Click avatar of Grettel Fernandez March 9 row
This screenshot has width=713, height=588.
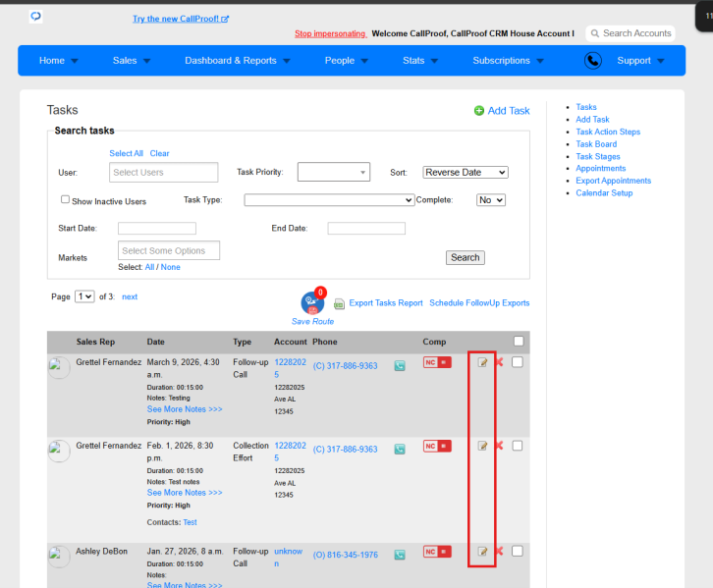click(59, 367)
